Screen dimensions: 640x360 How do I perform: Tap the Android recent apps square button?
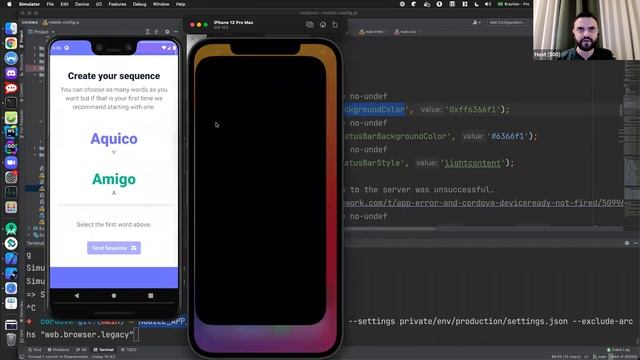coord(151,296)
